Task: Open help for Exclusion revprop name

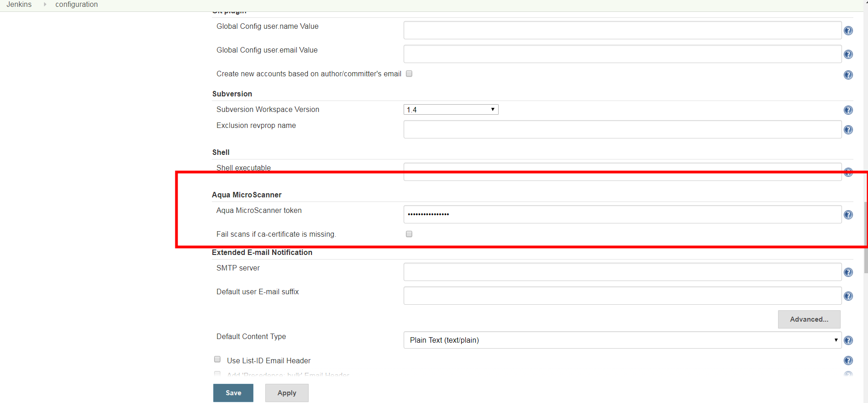Action: (x=848, y=130)
